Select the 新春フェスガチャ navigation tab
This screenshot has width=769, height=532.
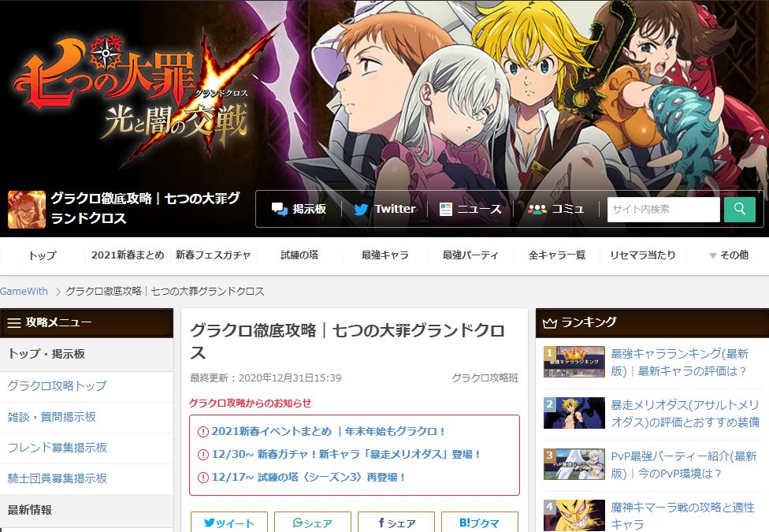[214, 255]
